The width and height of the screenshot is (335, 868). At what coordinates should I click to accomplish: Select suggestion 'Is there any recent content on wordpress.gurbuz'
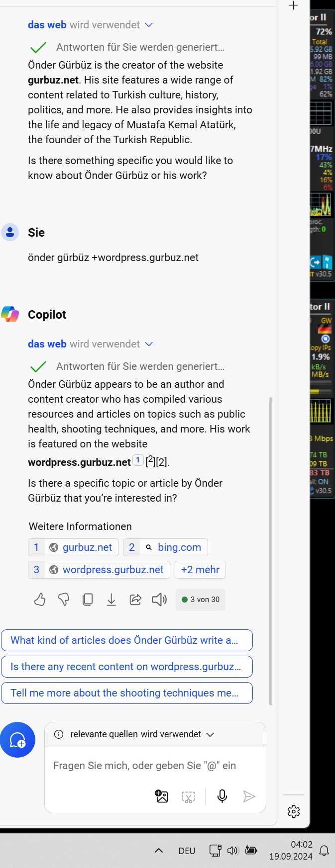127,667
